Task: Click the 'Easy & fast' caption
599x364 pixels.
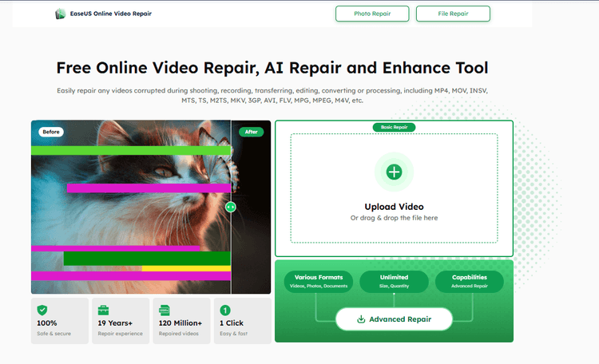Action: (233, 334)
